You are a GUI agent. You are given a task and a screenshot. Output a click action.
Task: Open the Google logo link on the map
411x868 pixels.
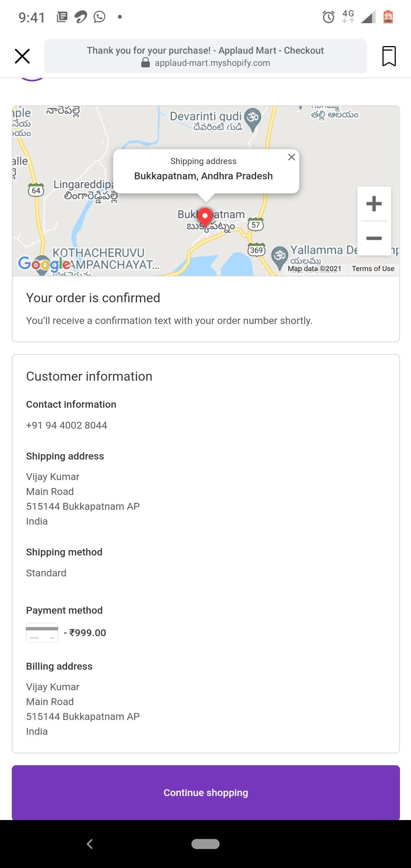(x=44, y=263)
